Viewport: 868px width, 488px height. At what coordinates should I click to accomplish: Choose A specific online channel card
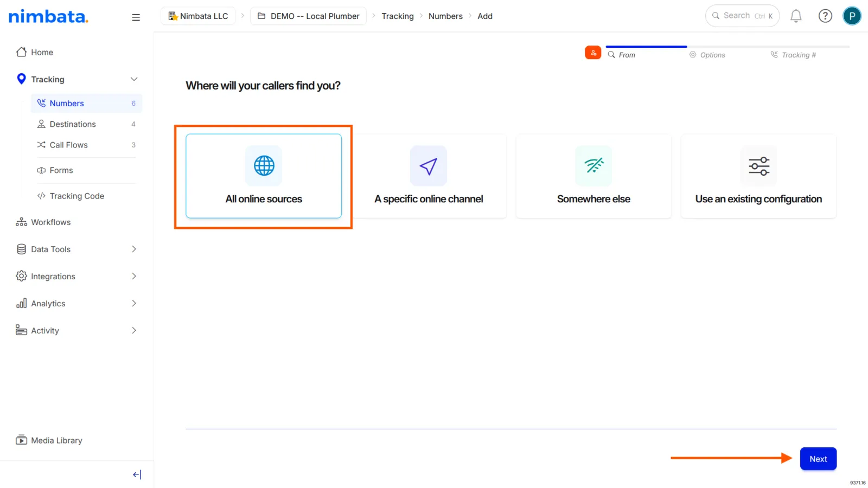(429, 176)
